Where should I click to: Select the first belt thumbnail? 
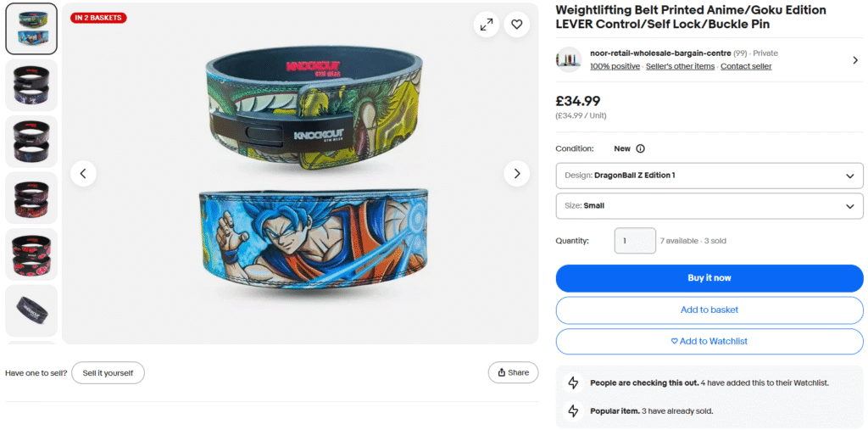pyautogui.click(x=31, y=29)
